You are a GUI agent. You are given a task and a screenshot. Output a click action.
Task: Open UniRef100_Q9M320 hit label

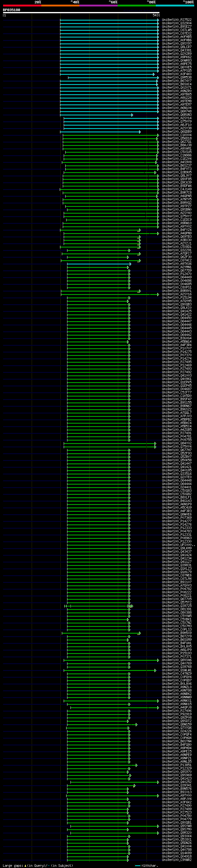177,833
